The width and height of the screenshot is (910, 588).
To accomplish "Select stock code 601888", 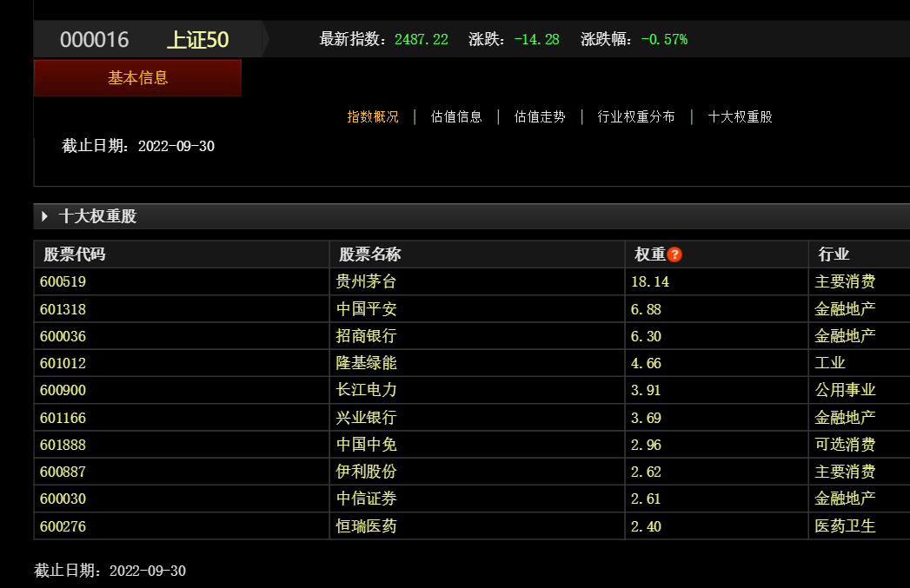I will tap(63, 445).
